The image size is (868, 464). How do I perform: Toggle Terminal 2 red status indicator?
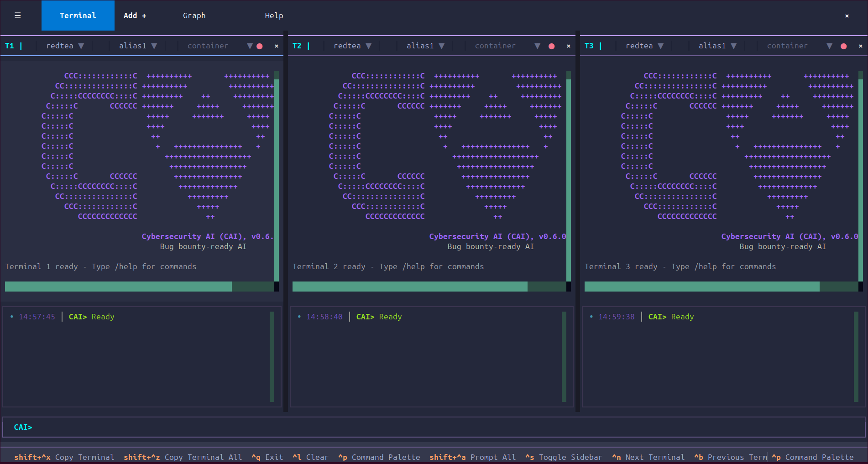(x=551, y=46)
